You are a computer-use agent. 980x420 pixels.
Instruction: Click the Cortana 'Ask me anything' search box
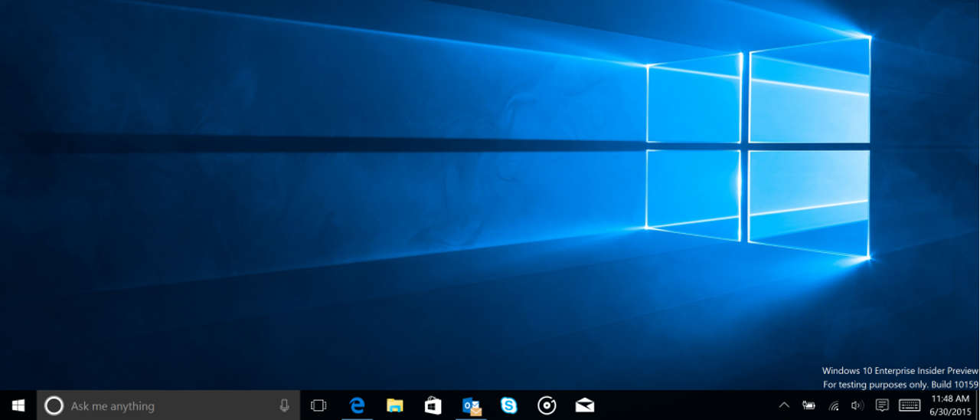pos(168,405)
